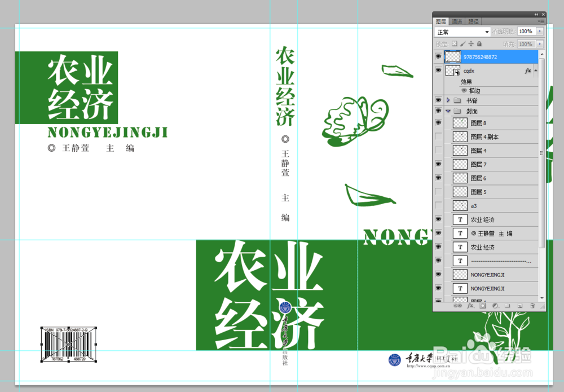Open the layers panel options menu icon
The image size is (564, 392).
[x=541, y=21]
